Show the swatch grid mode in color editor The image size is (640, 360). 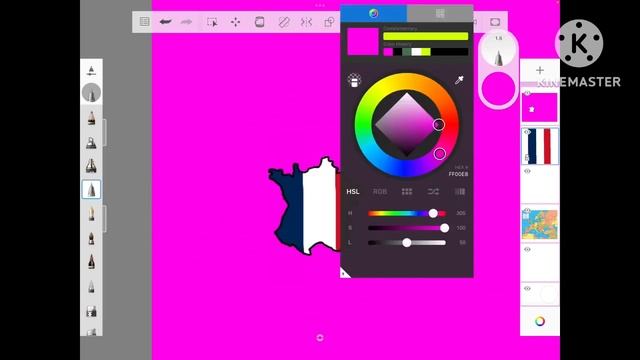click(x=407, y=191)
